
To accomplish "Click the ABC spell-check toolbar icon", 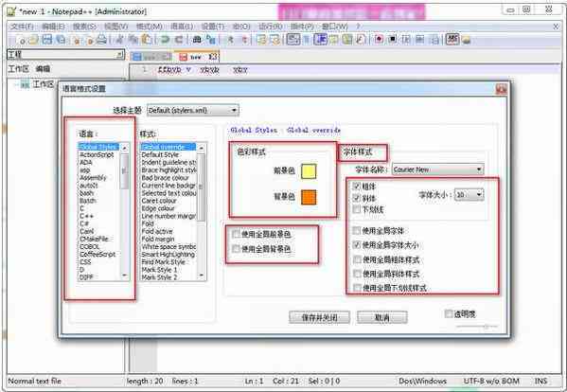I will [x=452, y=39].
